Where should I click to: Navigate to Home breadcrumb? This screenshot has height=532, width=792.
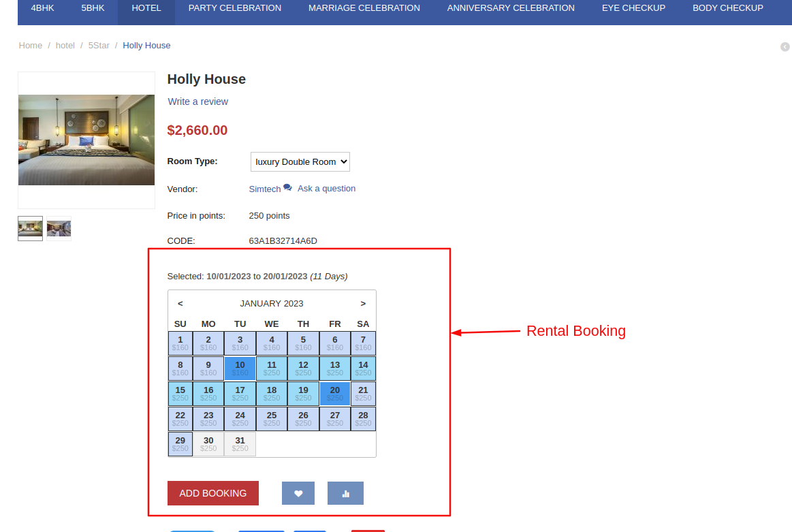[x=31, y=45]
